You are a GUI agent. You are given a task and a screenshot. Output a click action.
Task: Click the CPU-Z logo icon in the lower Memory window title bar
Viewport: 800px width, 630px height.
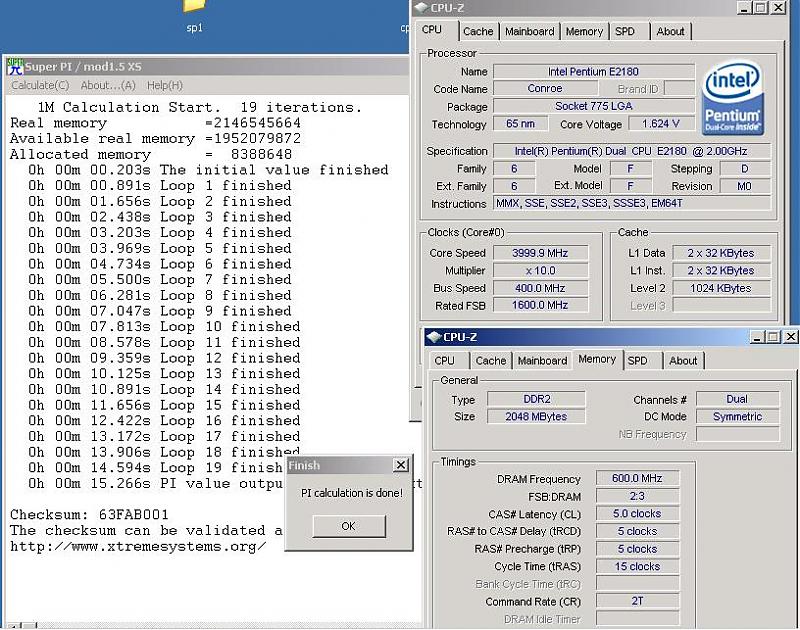point(434,337)
